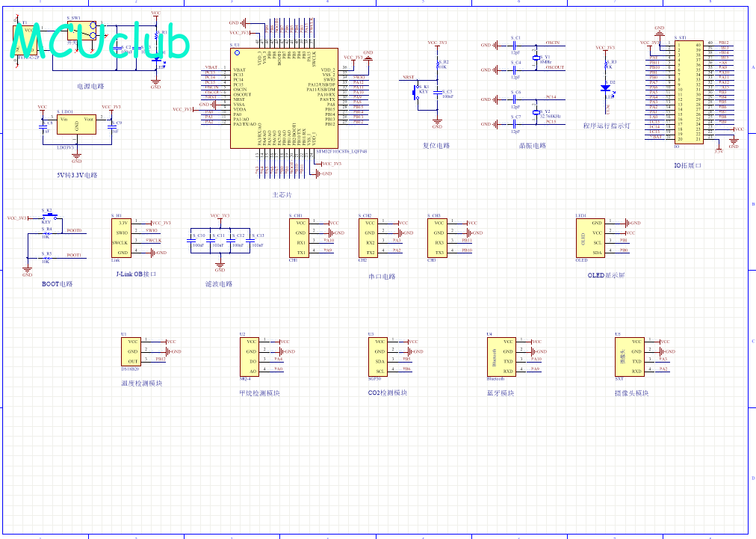Click the 摄像头模块 section title
Image resolution: width=756 pixels, height=539 pixels.
[631, 393]
